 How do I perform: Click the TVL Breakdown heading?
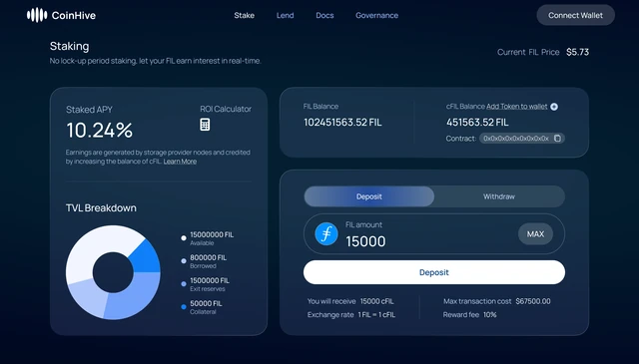101,208
